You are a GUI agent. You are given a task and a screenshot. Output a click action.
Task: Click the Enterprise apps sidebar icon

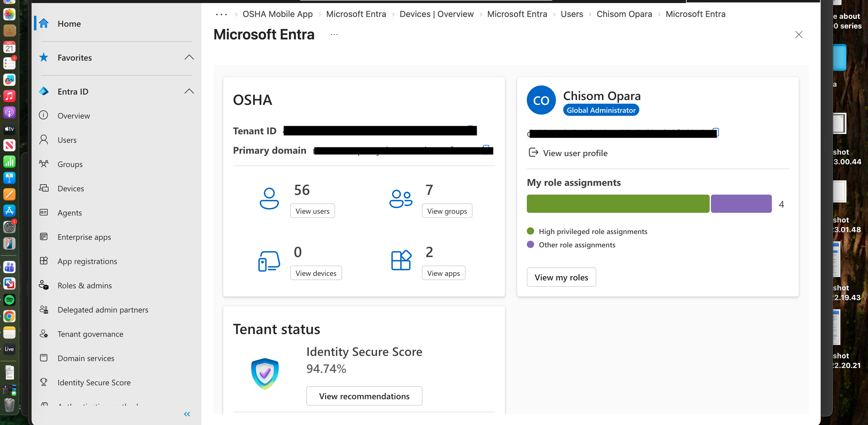[x=44, y=237]
